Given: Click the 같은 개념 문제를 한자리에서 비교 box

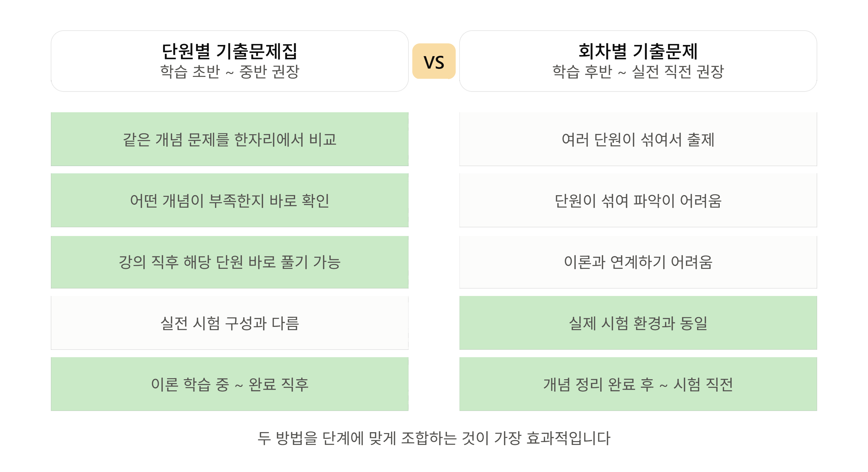Looking at the screenshot, I should [x=229, y=139].
